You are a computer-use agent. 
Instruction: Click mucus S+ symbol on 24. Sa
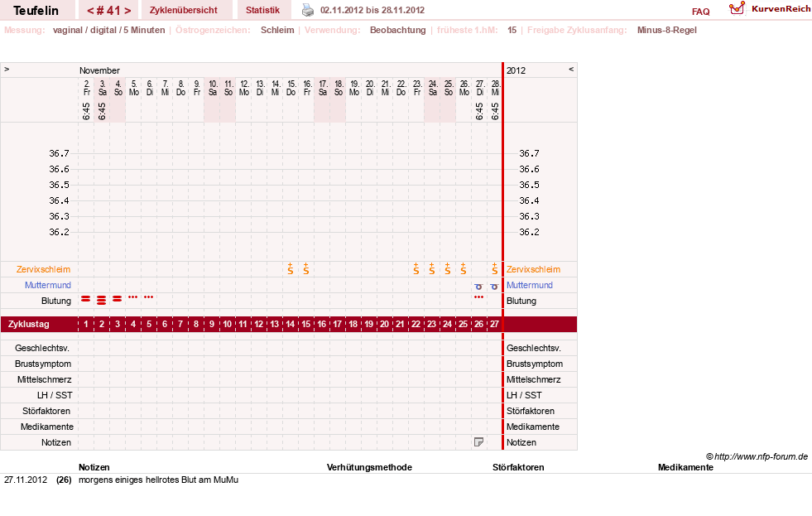[x=432, y=268]
